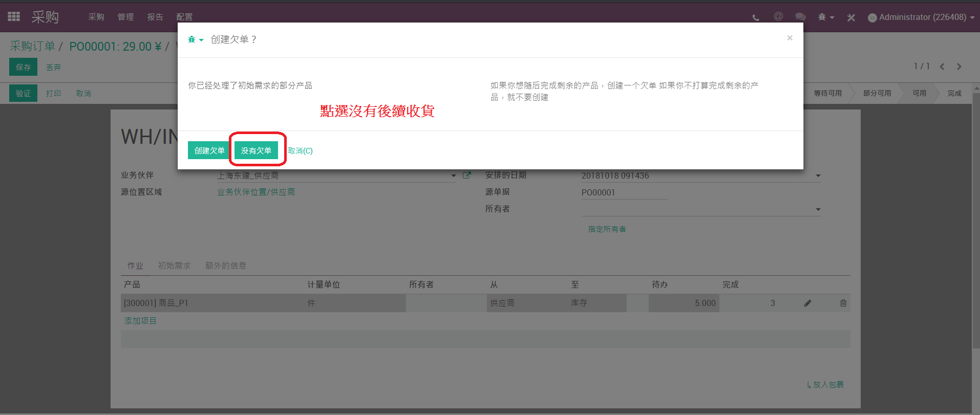Expand the 业务伙伴 dropdown arrow
Screen dimensions: 980x415
click(x=453, y=176)
